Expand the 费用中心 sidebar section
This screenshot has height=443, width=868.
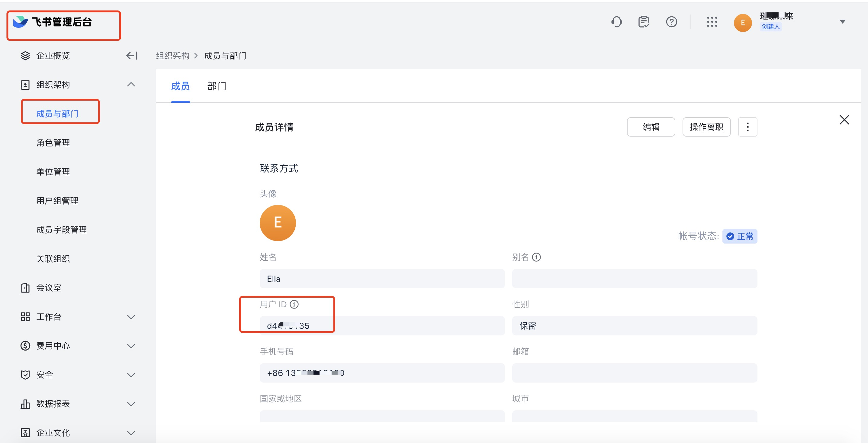click(x=131, y=346)
